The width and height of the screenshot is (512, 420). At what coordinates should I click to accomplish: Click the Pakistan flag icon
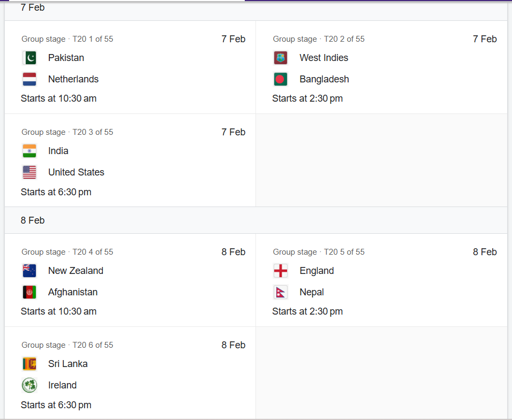tap(29, 58)
